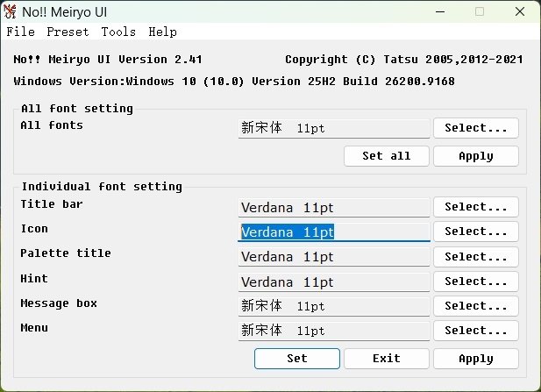Click the 'Title bar' label
541x392 pixels.
(x=52, y=204)
